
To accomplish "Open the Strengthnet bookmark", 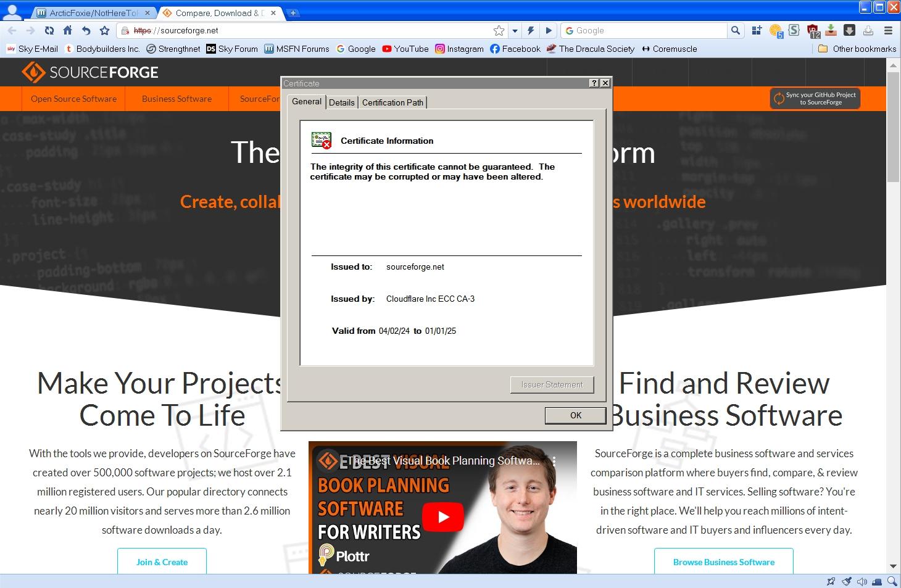I will click(x=173, y=49).
